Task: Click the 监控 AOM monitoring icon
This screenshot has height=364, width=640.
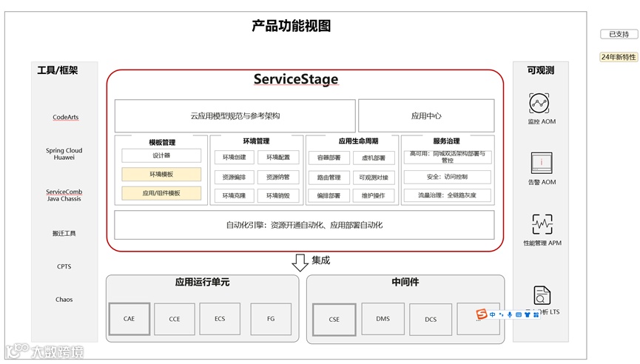Action: (539, 104)
